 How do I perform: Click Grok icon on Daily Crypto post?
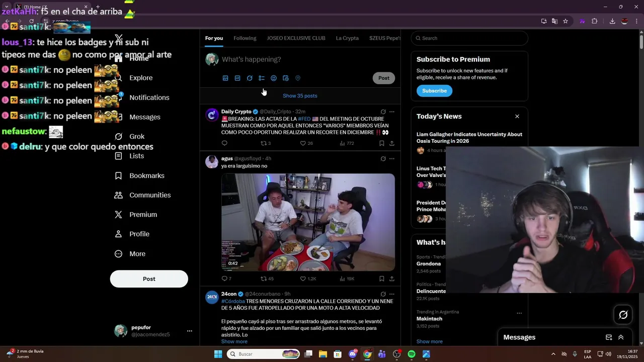(383, 112)
